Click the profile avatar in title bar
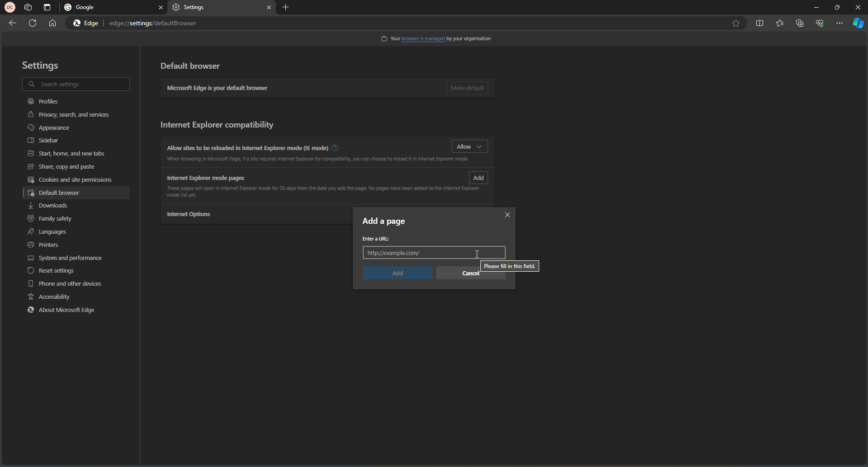The height and width of the screenshot is (467, 868). (10, 7)
